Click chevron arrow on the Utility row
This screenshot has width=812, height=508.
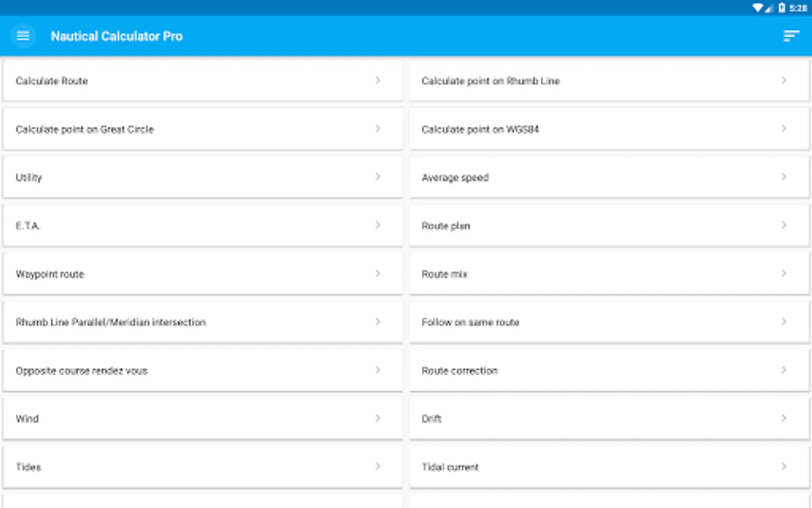pyautogui.click(x=378, y=177)
